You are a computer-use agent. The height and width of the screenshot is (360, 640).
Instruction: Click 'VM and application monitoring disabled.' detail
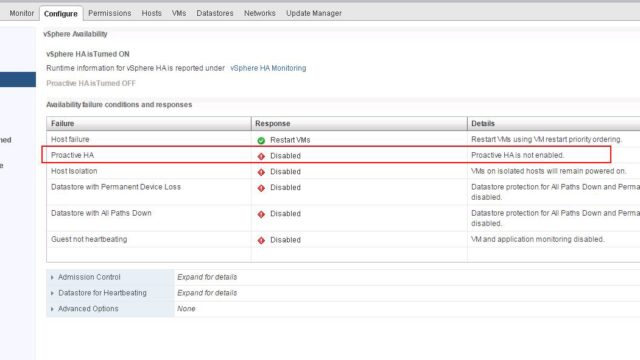[538, 239]
